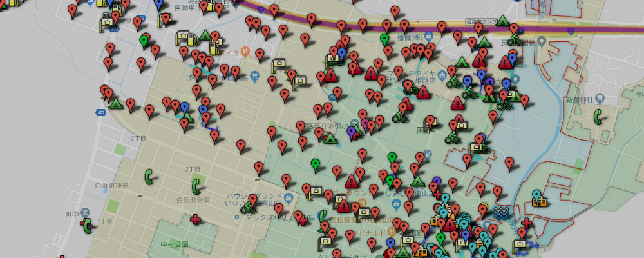The width and height of the screenshot is (644, 258).
Task: Click the 中村公園 park label
Action: click(175, 245)
